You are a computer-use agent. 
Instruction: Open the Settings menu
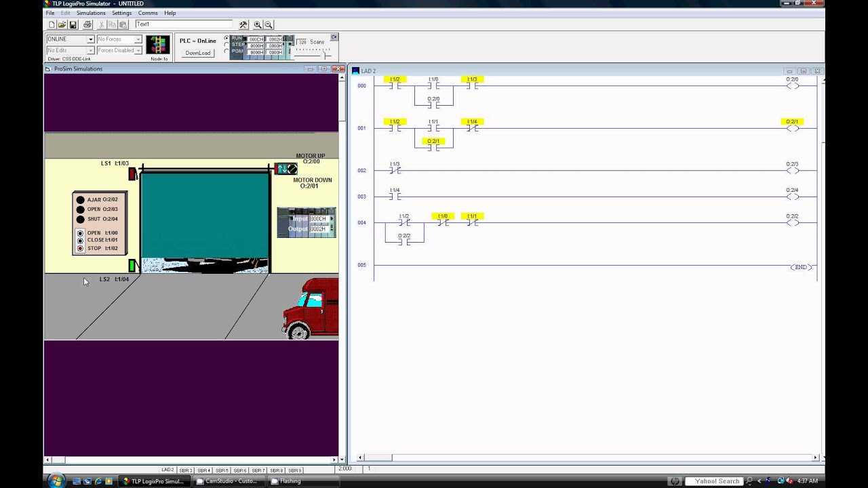[x=122, y=13]
